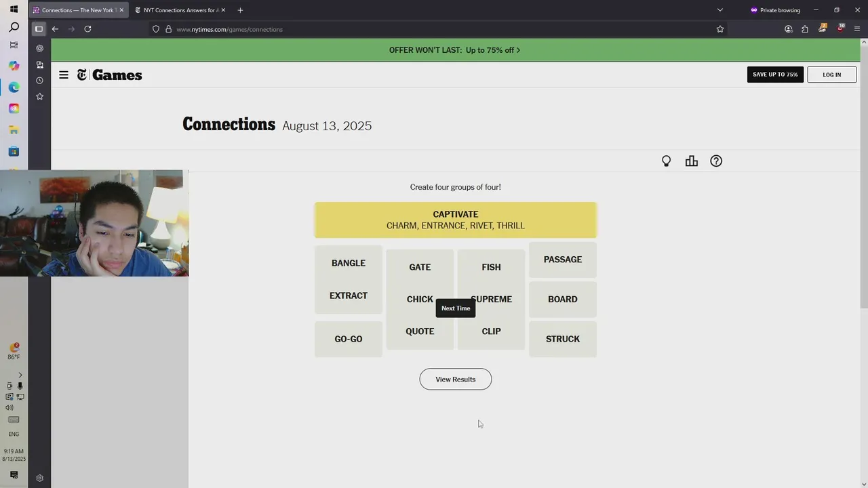Toggle the Firefox sidebar button
Image resolution: width=868 pixels, height=488 pixels.
coord(39,29)
